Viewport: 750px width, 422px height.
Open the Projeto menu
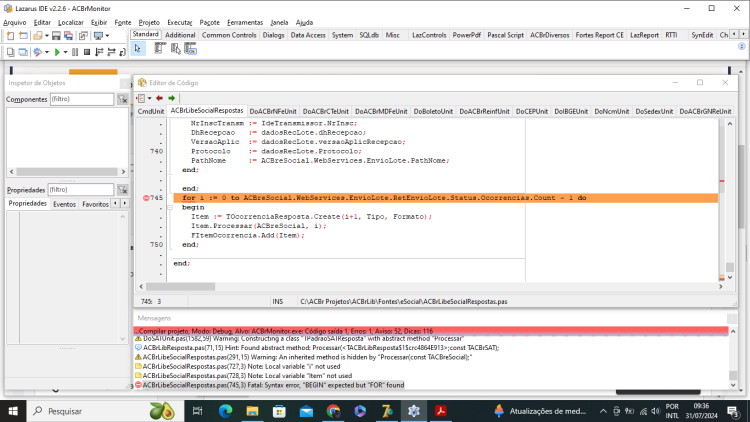tap(149, 22)
